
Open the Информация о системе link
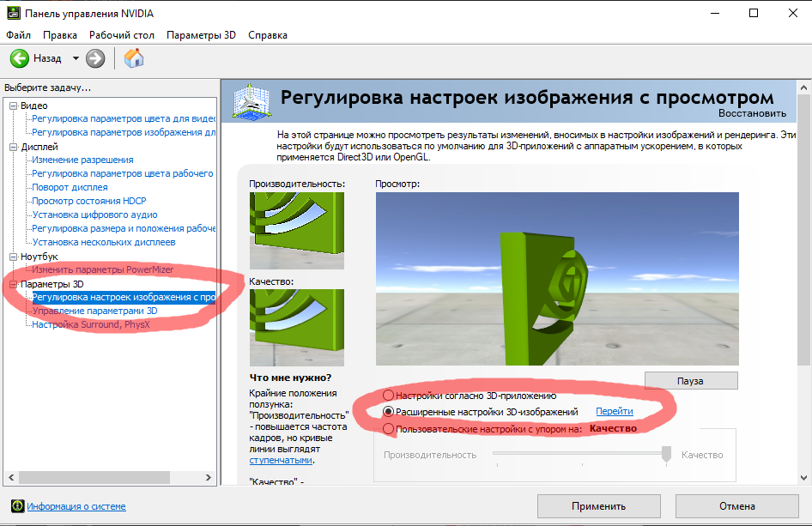tap(76, 505)
